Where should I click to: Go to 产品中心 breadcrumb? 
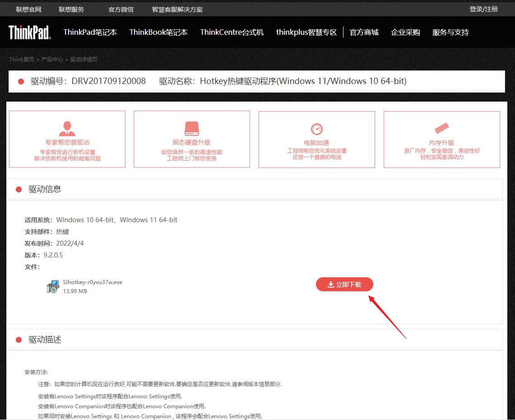[52, 60]
